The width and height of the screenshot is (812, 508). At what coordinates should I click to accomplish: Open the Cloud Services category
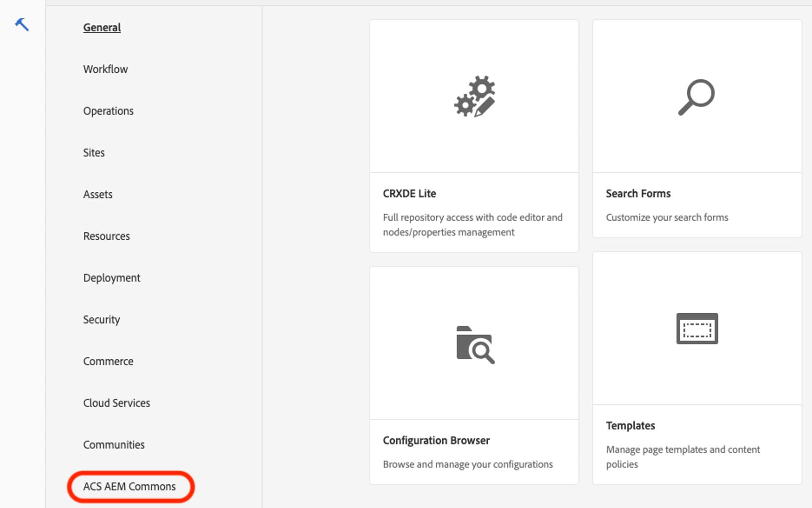117,403
